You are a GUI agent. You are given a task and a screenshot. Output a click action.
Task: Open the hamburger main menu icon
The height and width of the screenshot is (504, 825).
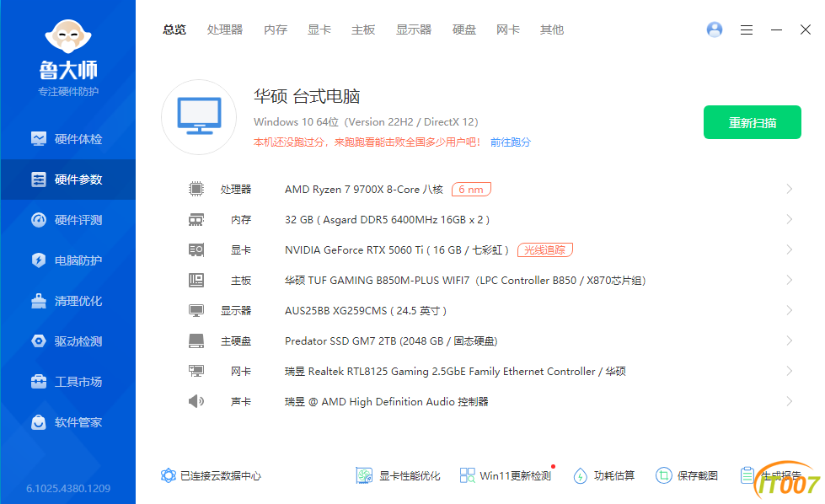tap(747, 29)
